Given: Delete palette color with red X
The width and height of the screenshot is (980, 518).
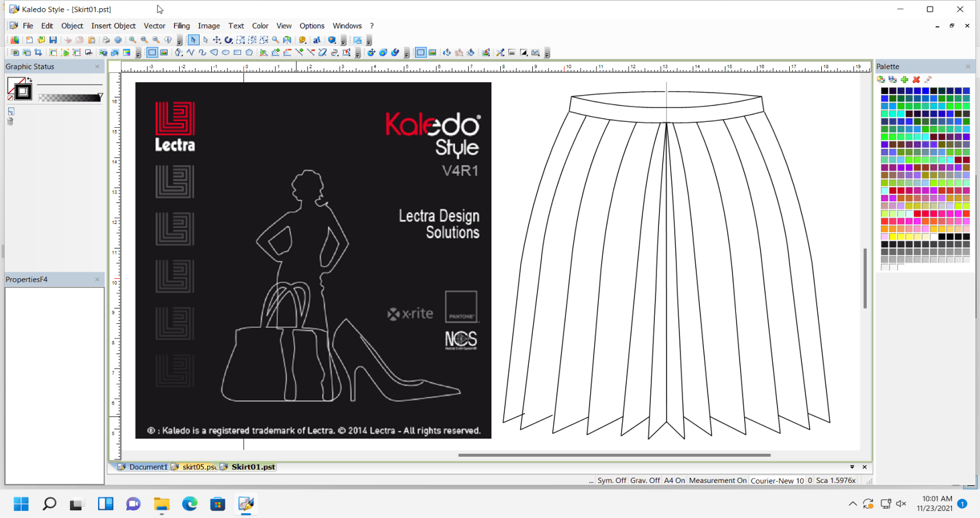Looking at the screenshot, I should point(916,79).
